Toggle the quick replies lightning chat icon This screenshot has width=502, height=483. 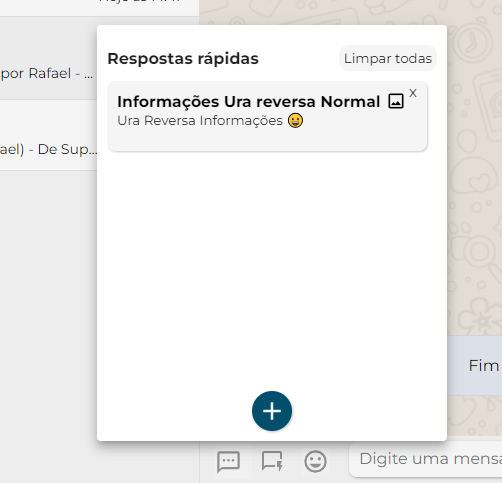[x=272, y=461]
